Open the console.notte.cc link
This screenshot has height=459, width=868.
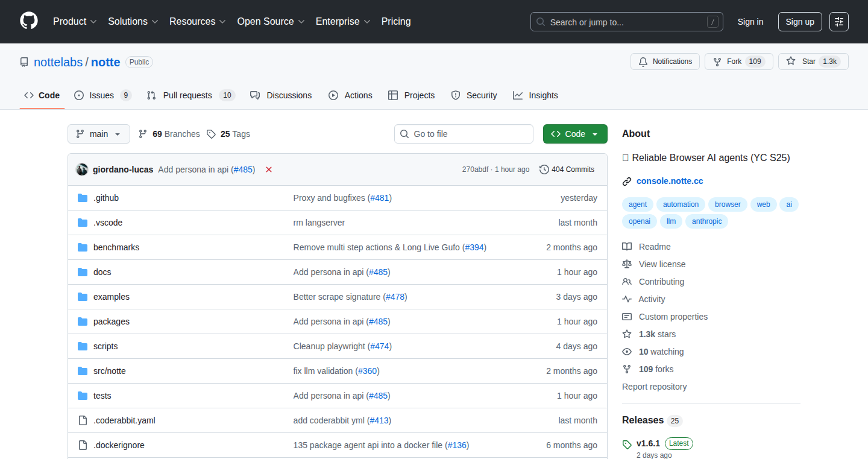[x=670, y=181]
